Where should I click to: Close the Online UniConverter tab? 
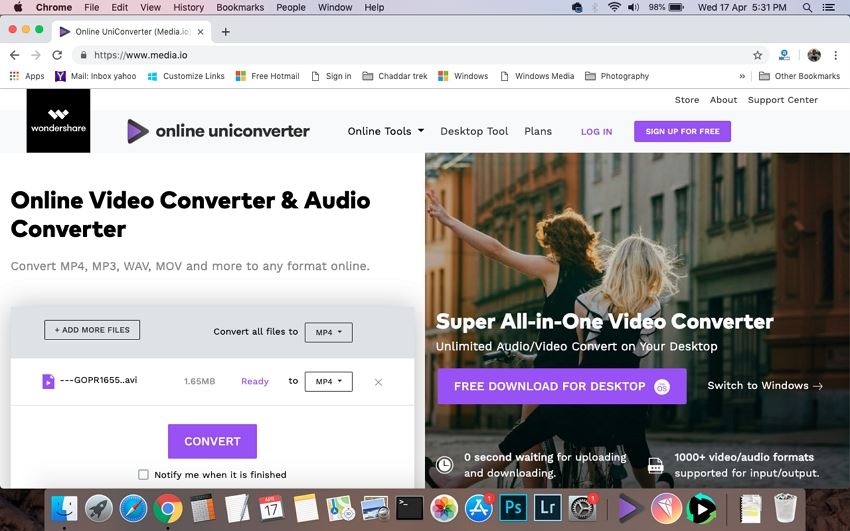pos(201,31)
